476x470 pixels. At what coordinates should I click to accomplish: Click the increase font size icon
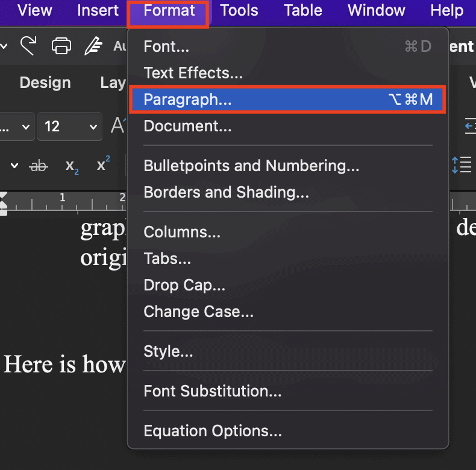tap(118, 125)
